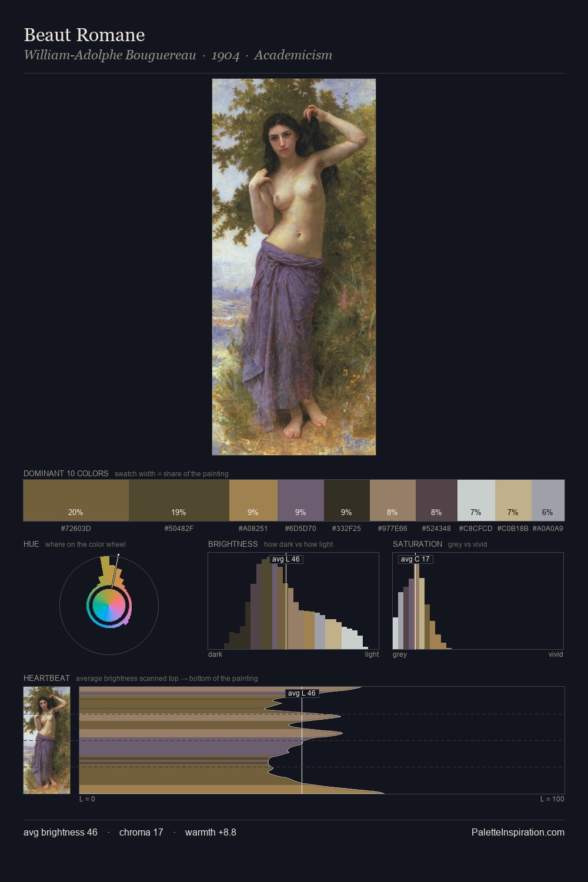This screenshot has width=588, height=882.
Task: Click the 'SATURATION' section heading
Action: (x=417, y=544)
